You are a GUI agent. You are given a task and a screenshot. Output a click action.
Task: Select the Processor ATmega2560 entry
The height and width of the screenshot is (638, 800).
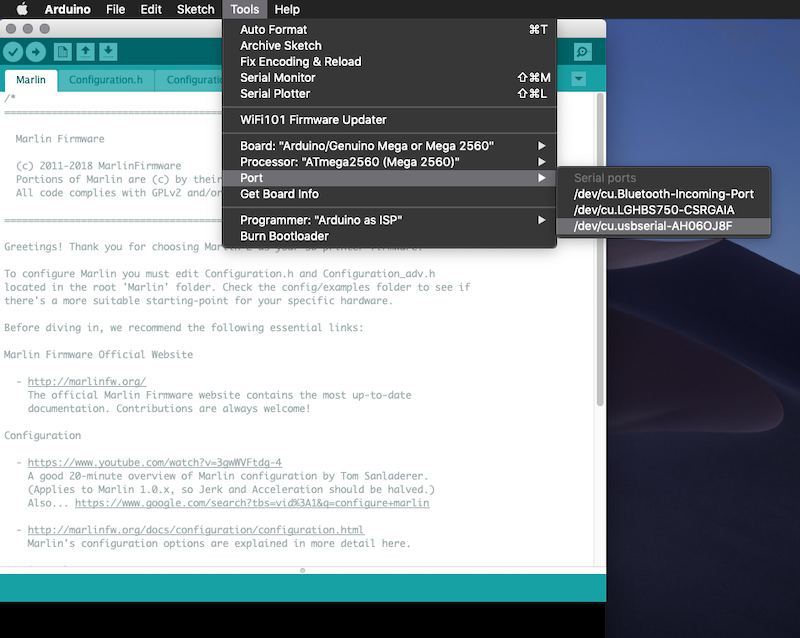[x=389, y=162]
